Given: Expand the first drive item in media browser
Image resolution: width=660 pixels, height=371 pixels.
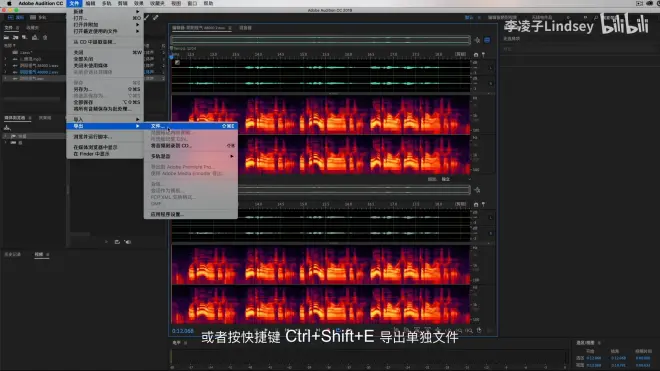Looking at the screenshot, I should tap(5, 136).
